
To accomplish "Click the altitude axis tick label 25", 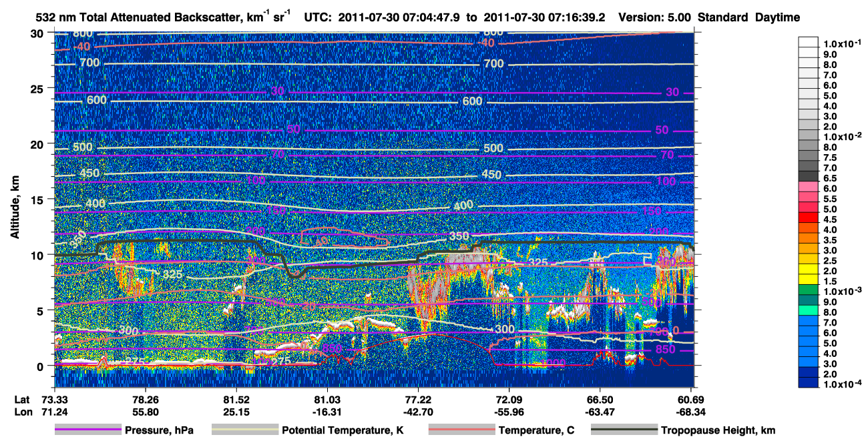I will 37,89.
